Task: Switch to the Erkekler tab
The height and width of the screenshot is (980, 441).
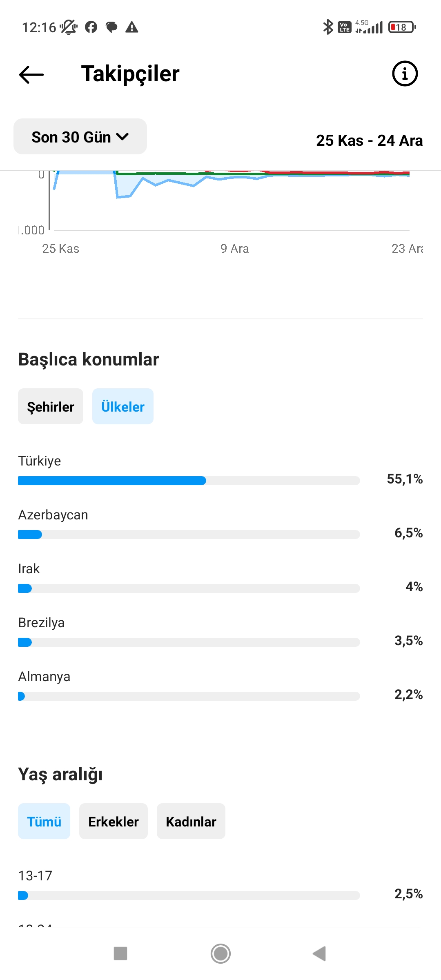Action: (x=114, y=822)
